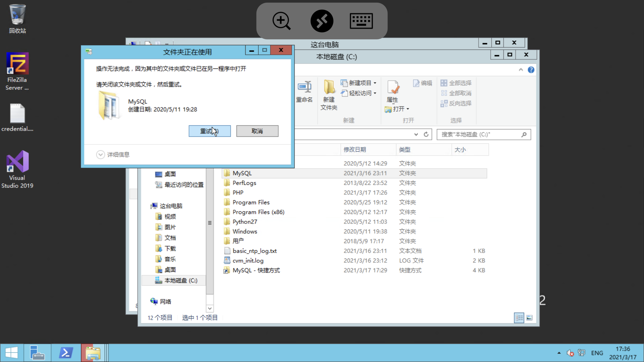Select the FileZilla Server desktop shortcut
The width and height of the screenshot is (644, 362).
17,71
